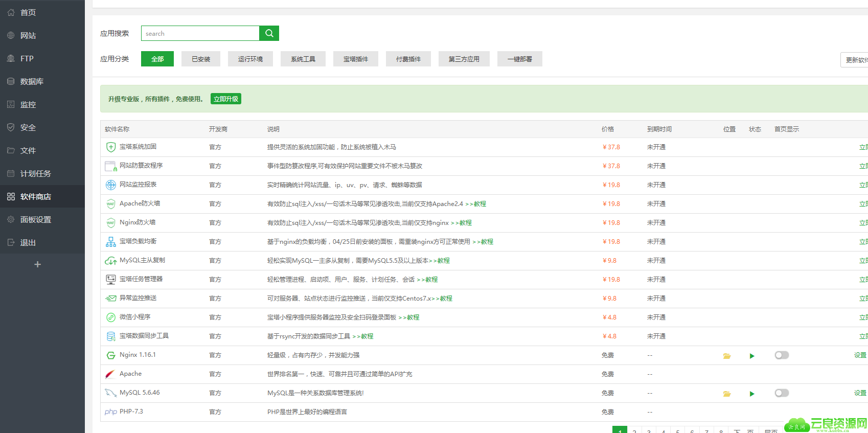
Task: Toggle homepage display for Nginx 1.16.1
Action: pyautogui.click(x=782, y=355)
